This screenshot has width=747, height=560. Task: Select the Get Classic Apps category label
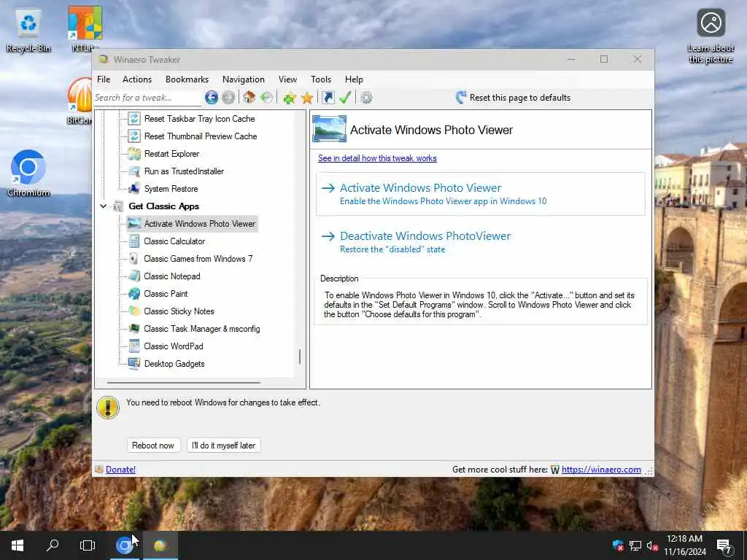[x=164, y=206]
